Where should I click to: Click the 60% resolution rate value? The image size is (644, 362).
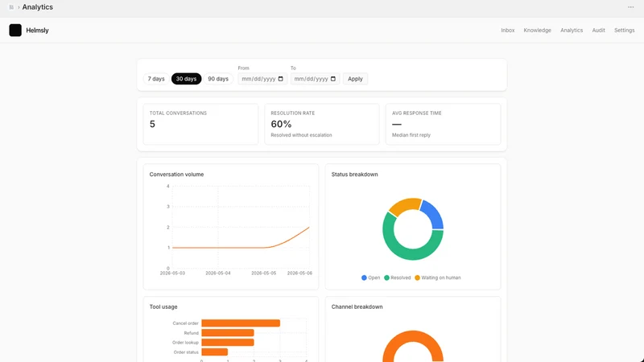(x=281, y=125)
